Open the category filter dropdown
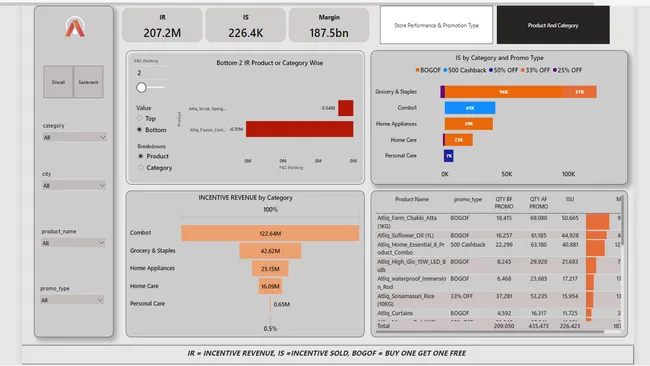Image resolution: width=650 pixels, height=366 pixels. [x=74, y=137]
